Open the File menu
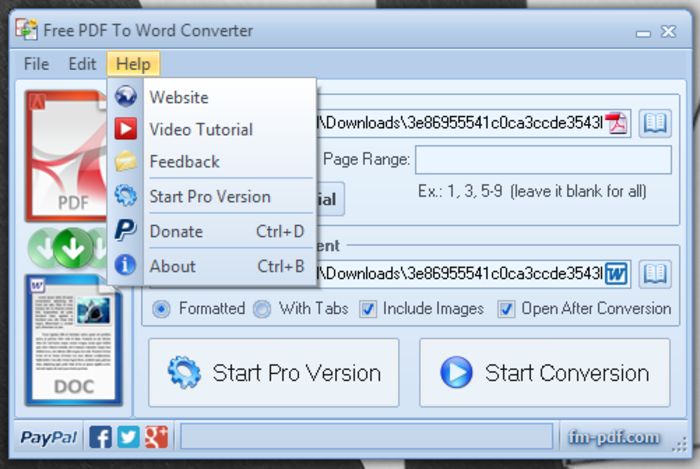This screenshot has width=700, height=469. point(36,64)
